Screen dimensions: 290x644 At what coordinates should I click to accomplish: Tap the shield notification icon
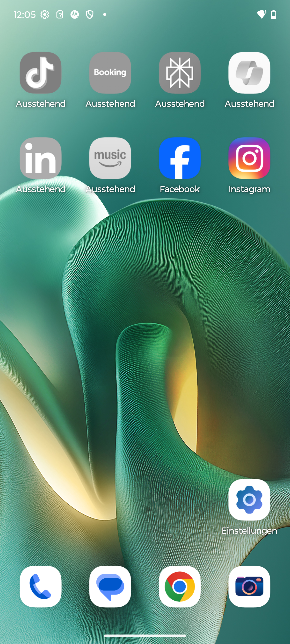point(90,14)
